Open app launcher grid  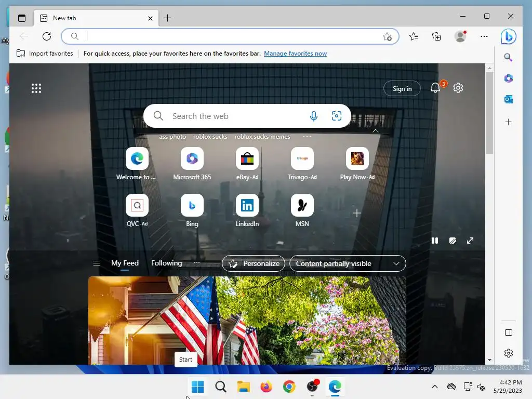coord(36,88)
